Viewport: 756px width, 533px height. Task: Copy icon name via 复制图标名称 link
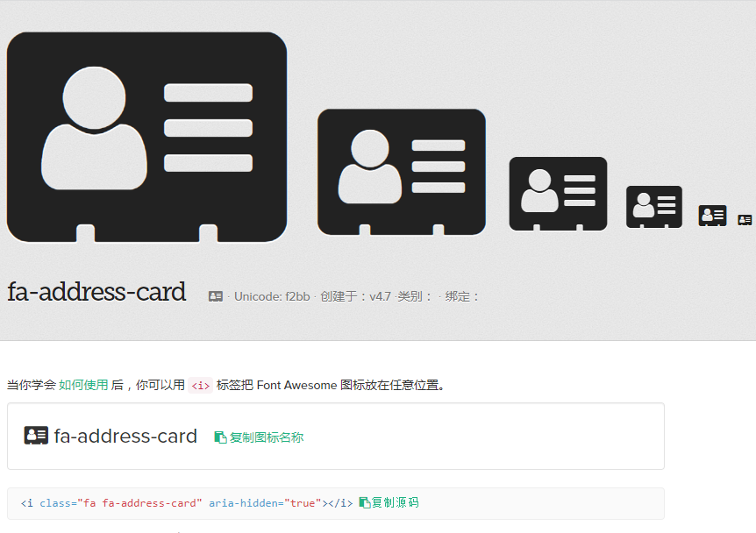coord(266,437)
